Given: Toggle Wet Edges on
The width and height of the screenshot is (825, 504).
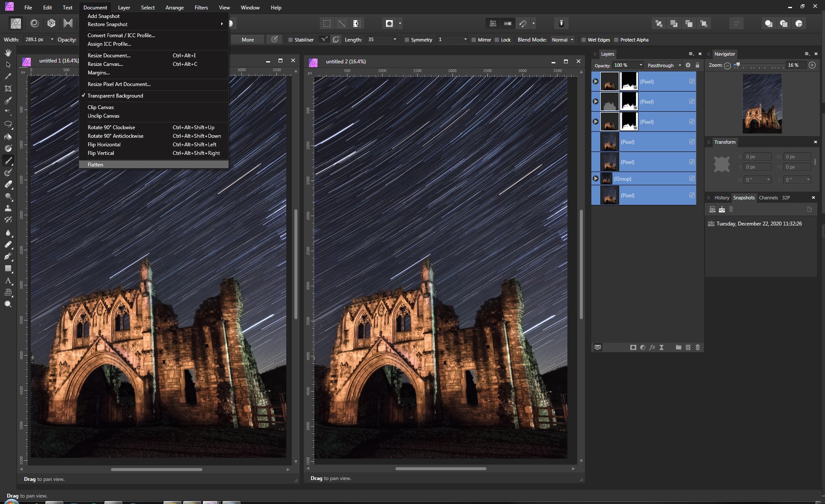Looking at the screenshot, I should pos(584,39).
